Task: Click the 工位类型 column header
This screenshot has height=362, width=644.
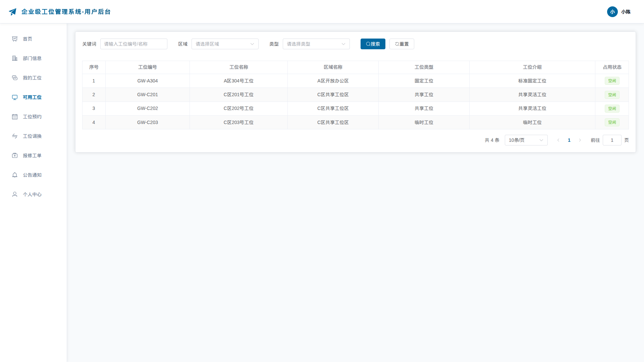Action: pyautogui.click(x=424, y=67)
